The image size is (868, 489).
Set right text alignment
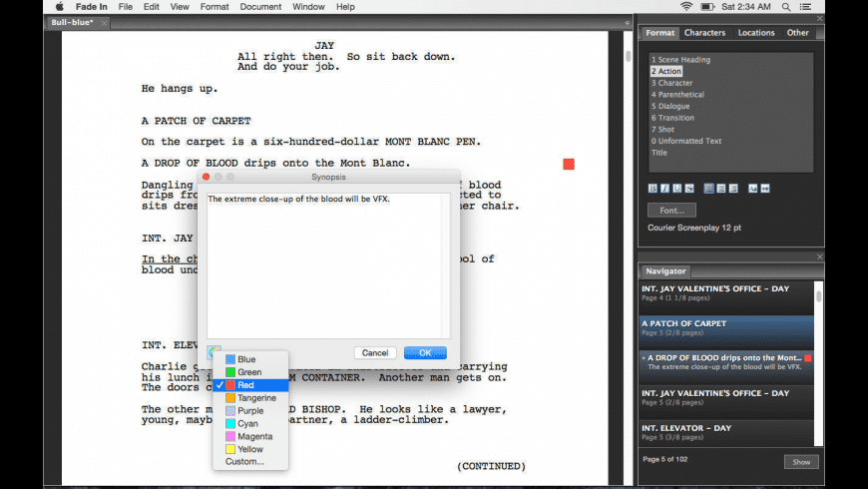(x=733, y=189)
